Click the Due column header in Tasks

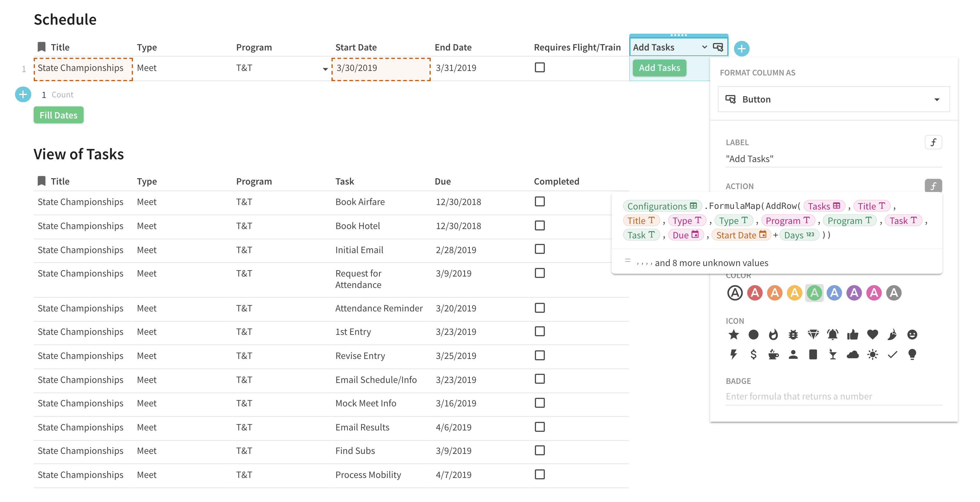(442, 181)
